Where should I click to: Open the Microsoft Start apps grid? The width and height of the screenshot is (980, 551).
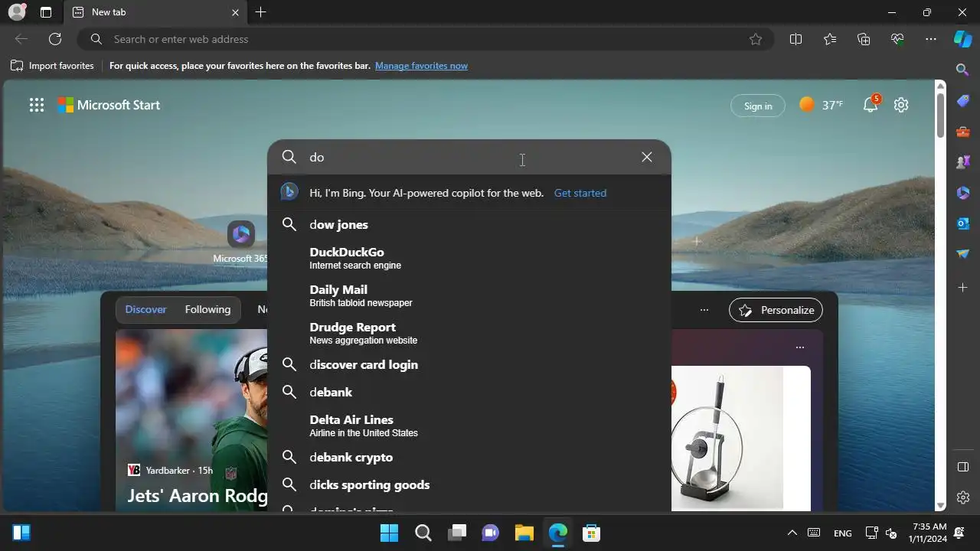coord(37,106)
